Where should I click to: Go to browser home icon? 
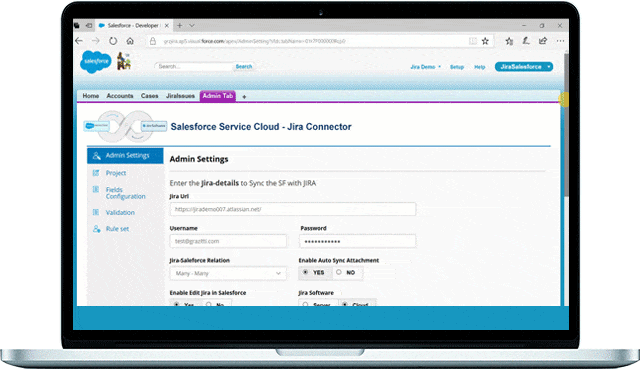pos(130,41)
